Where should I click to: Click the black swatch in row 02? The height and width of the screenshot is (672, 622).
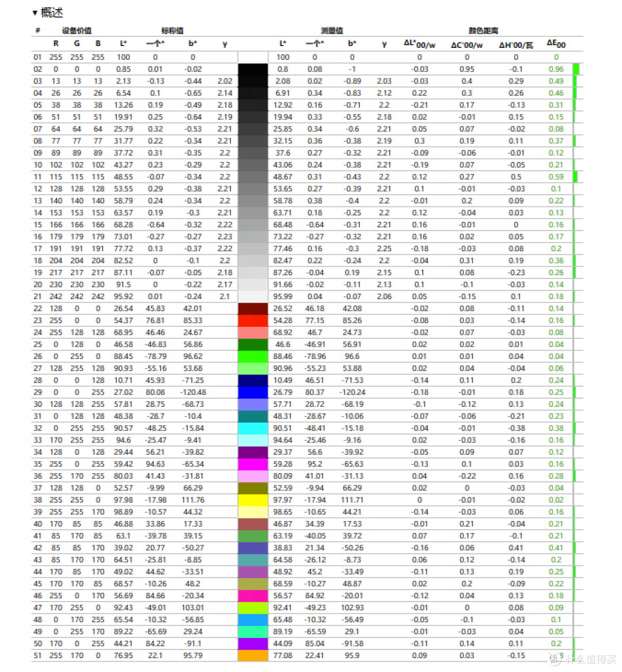(x=253, y=69)
